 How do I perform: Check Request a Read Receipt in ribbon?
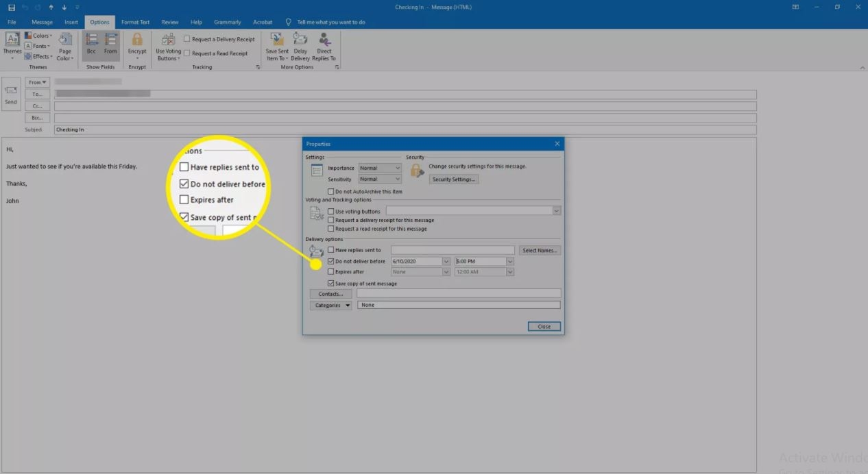(x=187, y=53)
